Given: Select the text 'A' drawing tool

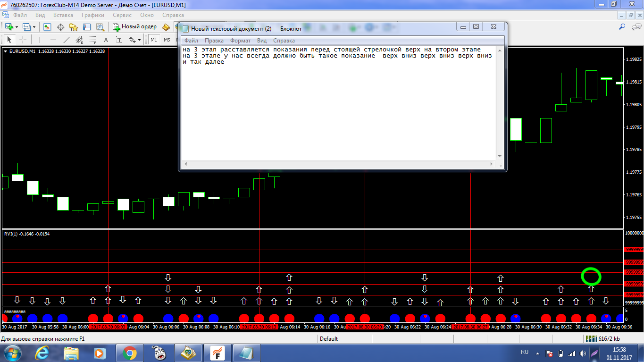Looking at the screenshot, I should [x=106, y=40].
